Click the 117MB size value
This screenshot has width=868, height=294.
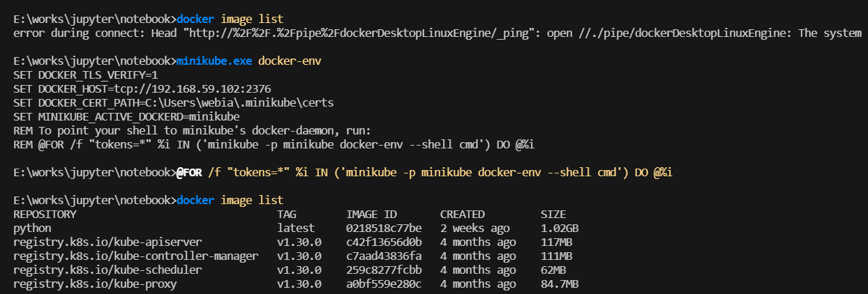point(557,242)
